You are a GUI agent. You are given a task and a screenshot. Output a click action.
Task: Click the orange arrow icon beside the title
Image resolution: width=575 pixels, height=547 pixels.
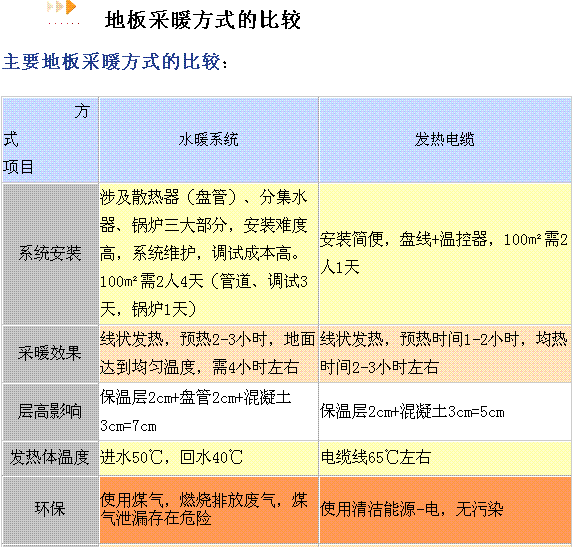coord(62,7)
